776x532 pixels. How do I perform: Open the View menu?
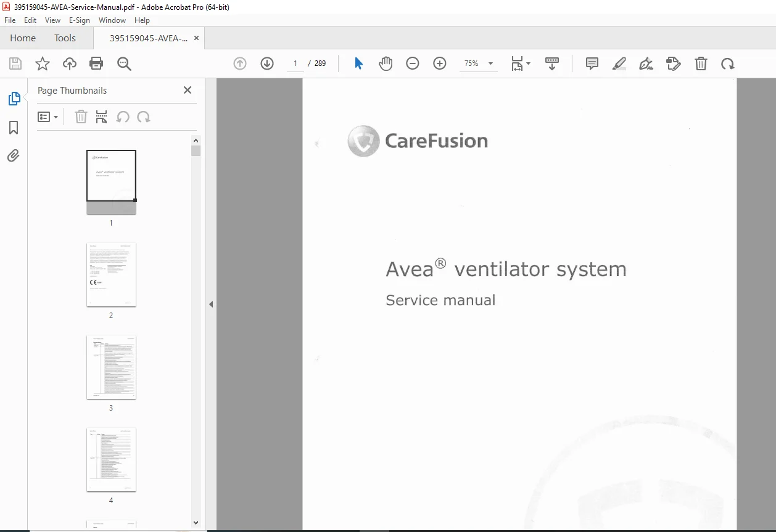click(52, 20)
